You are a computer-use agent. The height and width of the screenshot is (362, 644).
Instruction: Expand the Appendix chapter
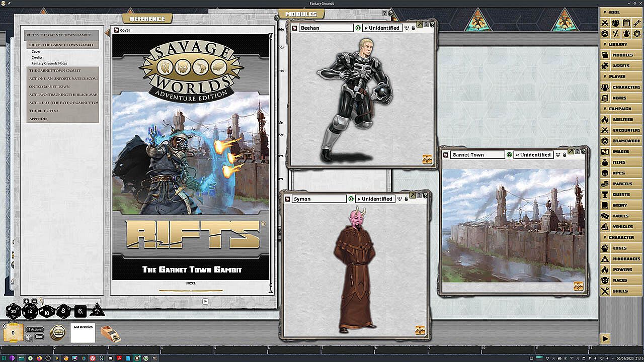click(63, 119)
